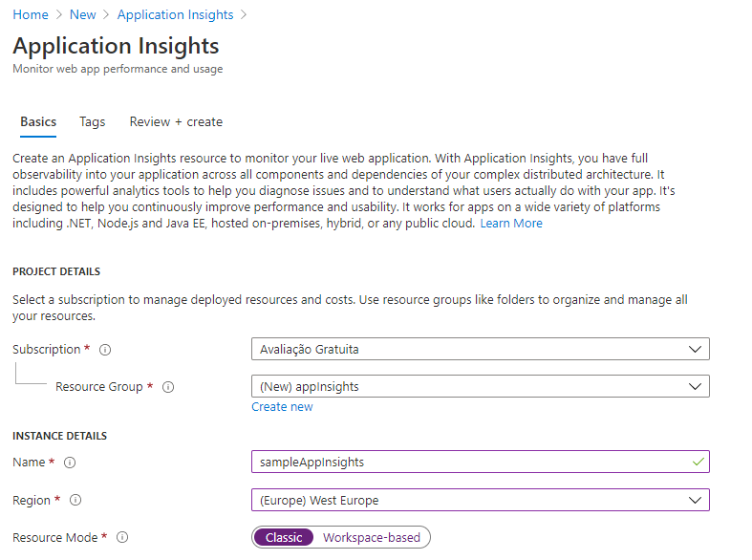Click the info icon next to Name
Viewport: 752px width, 560px height.
(70, 463)
